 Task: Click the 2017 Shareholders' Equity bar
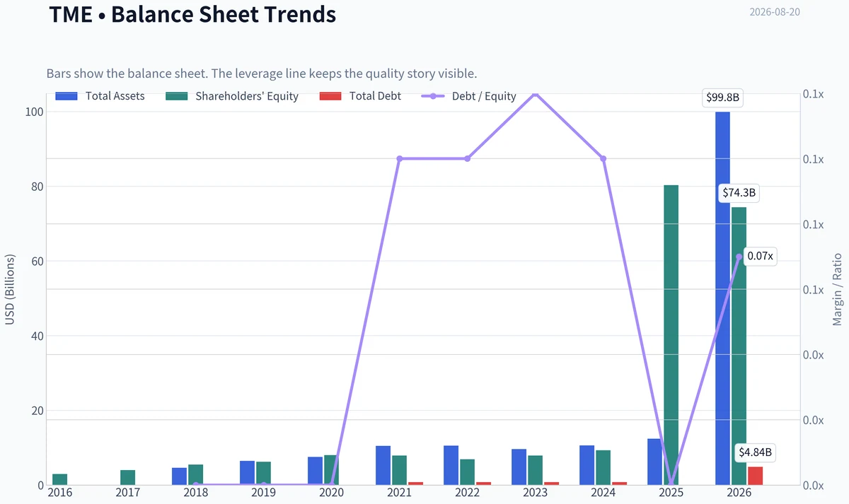click(x=128, y=477)
